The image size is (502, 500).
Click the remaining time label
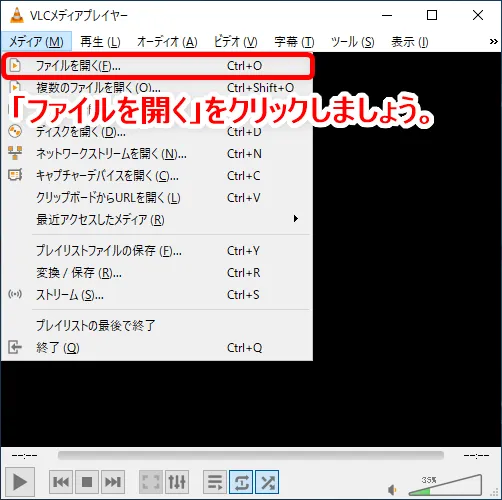click(x=477, y=455)
